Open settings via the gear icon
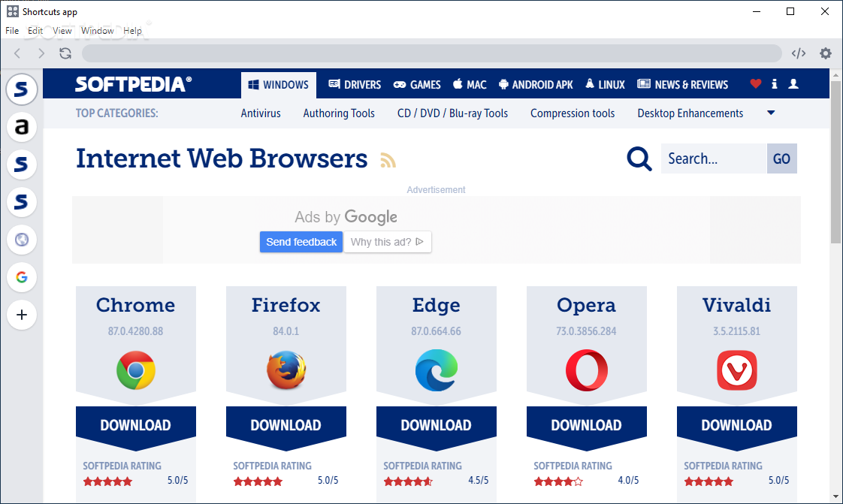Viewport: 843px width, 504px height. pos(825,53)
